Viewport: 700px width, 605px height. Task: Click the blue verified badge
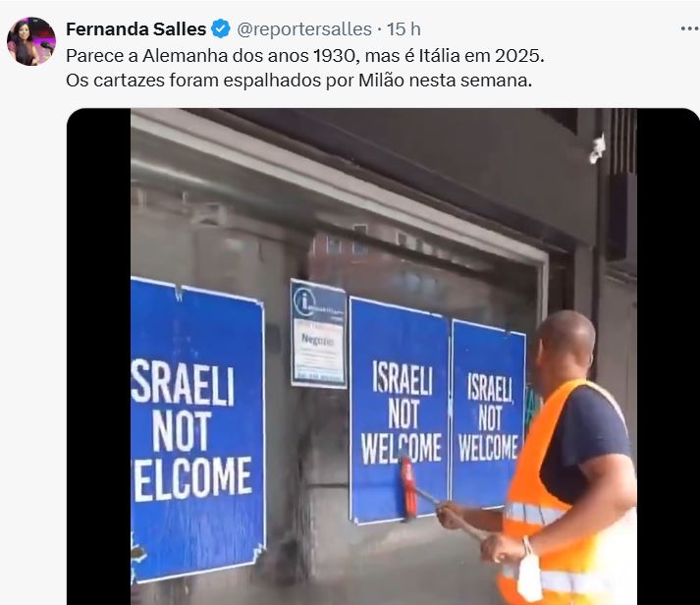click(x=221, y=29)
